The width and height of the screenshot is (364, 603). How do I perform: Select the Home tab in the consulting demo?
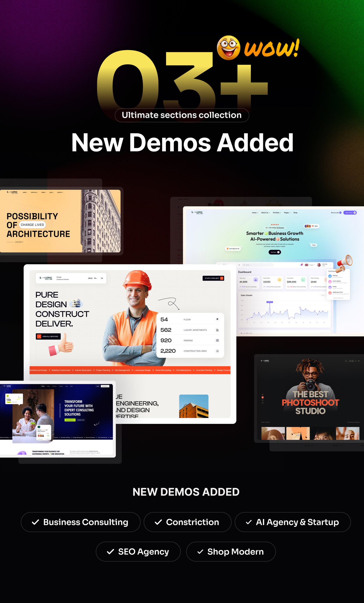43,386
